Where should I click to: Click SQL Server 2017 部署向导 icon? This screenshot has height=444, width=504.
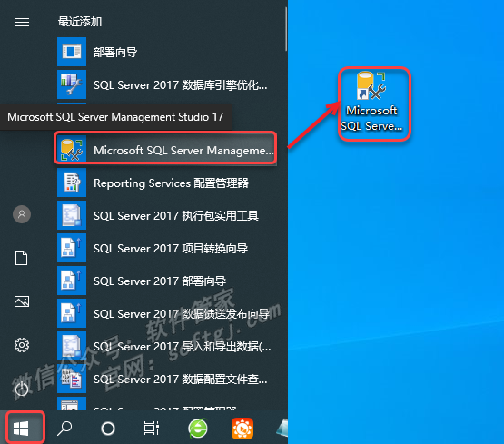click(x=72, y=281)
